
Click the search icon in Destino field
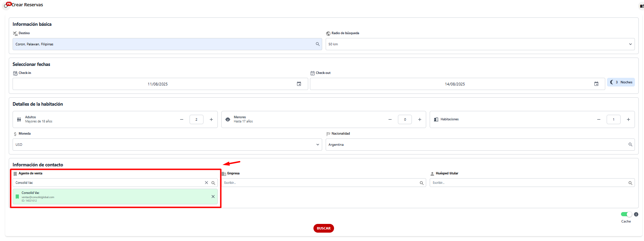pyautogui.click(x=318, y=44)
